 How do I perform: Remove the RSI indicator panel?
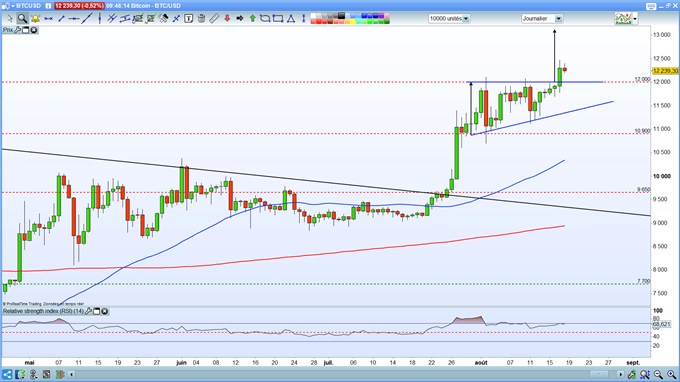(x=105, y=311)
